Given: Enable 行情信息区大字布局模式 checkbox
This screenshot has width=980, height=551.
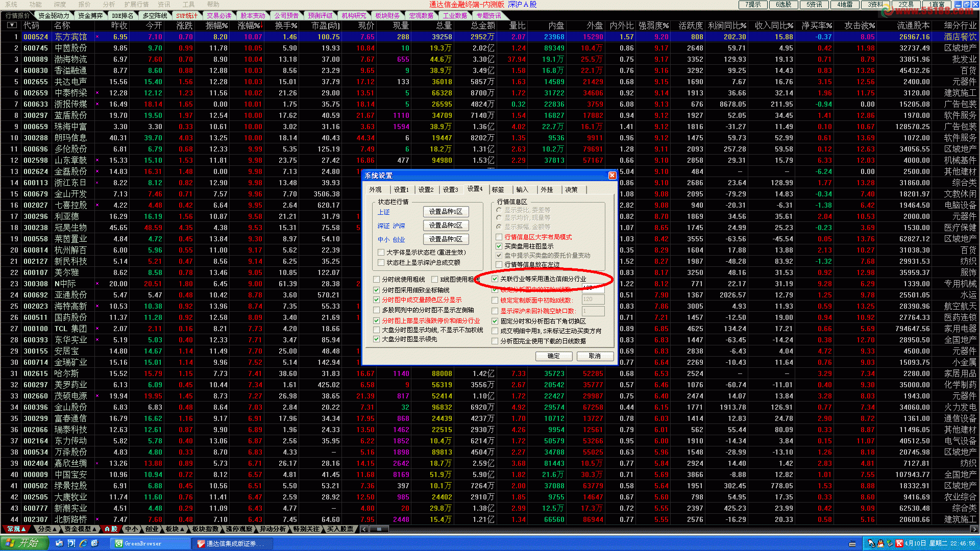Looking at the screenshot, I should (499, 237).
